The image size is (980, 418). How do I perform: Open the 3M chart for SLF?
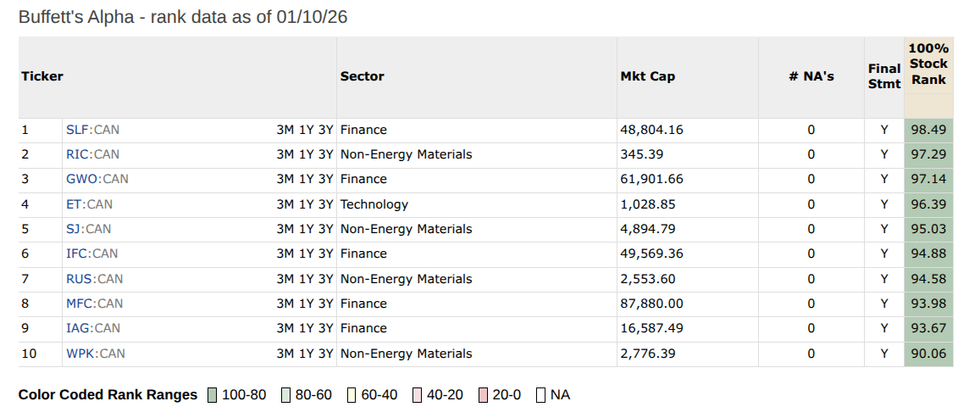[285, 130]
